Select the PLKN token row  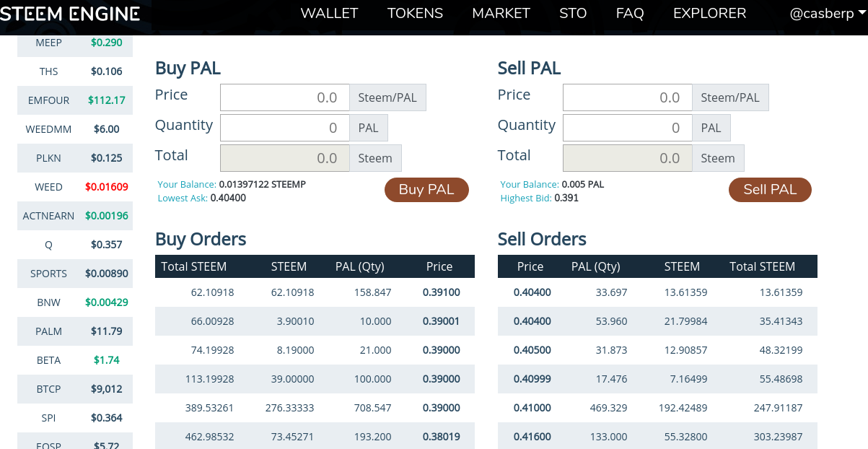point(75,158)
